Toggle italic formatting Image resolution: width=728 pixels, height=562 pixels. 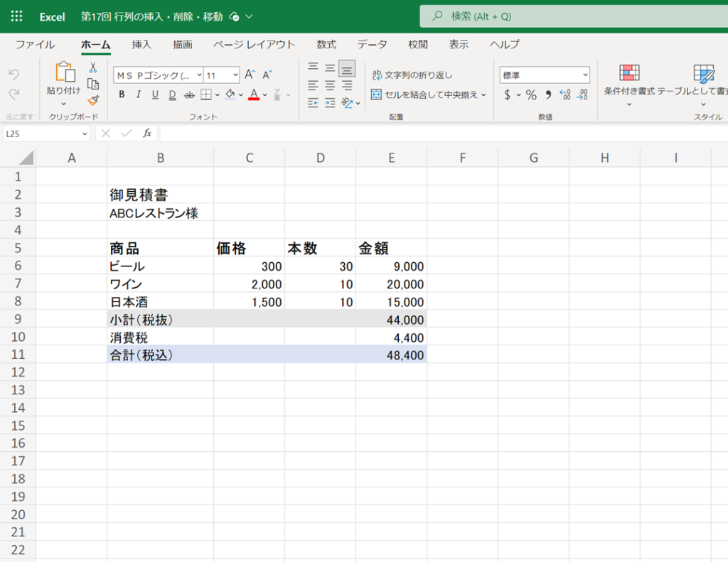(x=138, y=94)
